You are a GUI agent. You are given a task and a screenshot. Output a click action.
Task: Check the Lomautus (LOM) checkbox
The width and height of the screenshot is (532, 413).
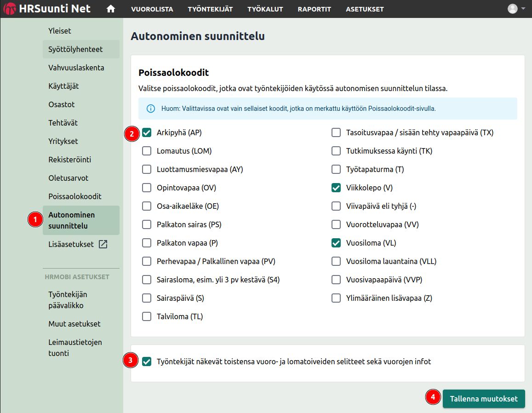(147, 151)
